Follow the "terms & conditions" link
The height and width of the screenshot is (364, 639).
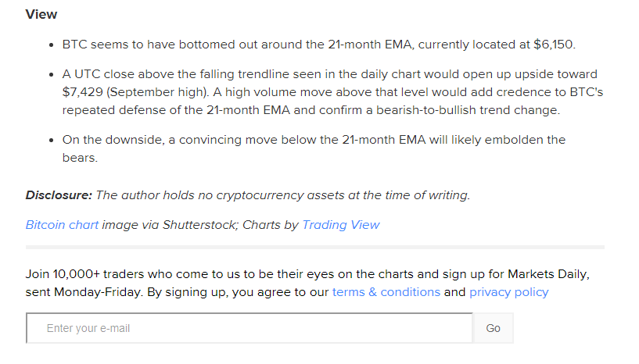pos(386,292)
